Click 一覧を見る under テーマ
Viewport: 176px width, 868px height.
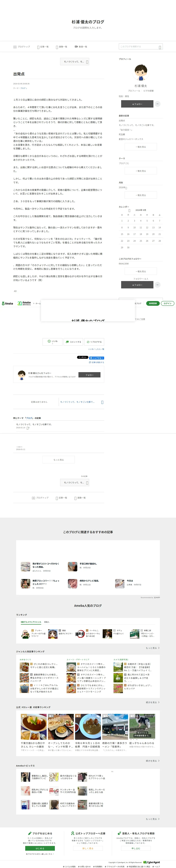(x=141, y=171)
